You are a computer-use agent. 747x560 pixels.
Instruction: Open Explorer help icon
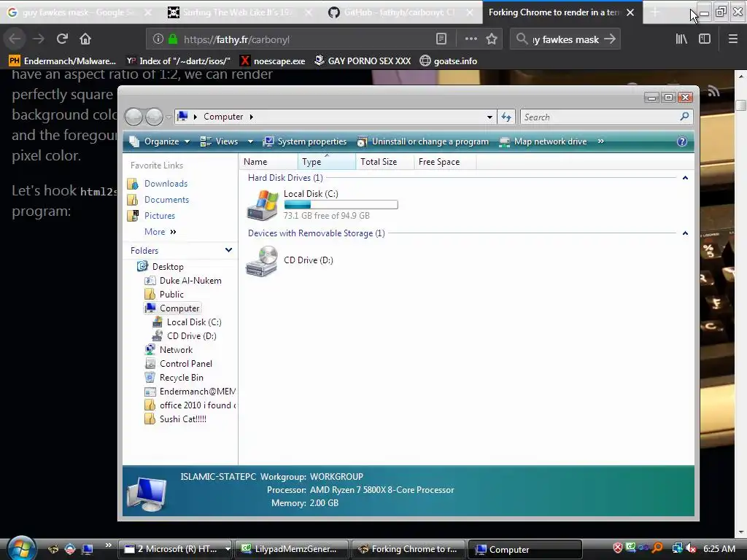pyautogui.click(x=682, y=141)
